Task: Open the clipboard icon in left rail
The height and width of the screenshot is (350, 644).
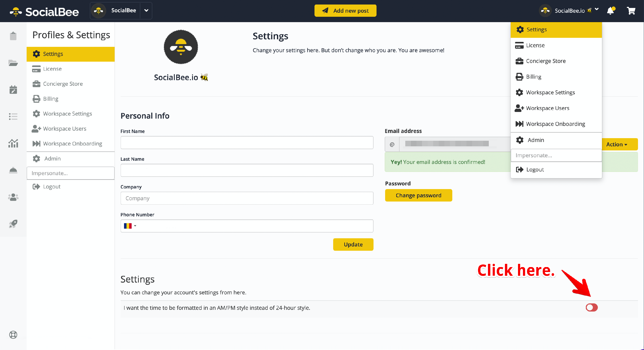Action: click(x=13, y=36)
